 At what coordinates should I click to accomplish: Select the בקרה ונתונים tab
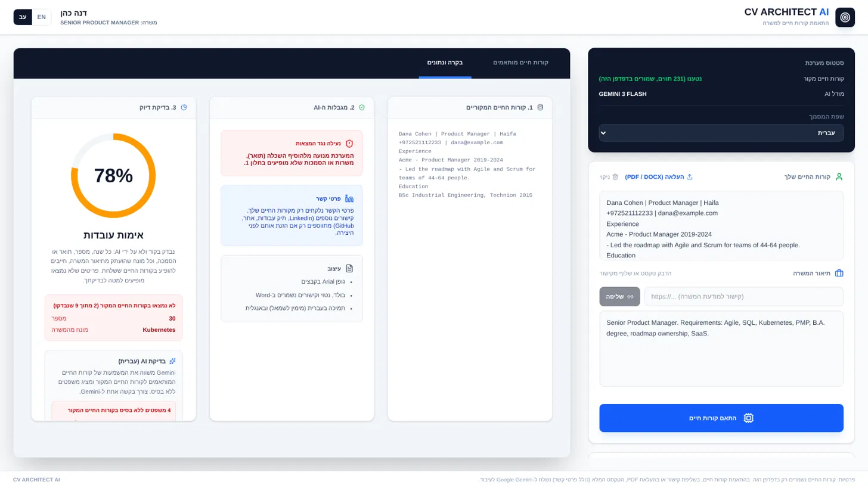tap(445, 63)
